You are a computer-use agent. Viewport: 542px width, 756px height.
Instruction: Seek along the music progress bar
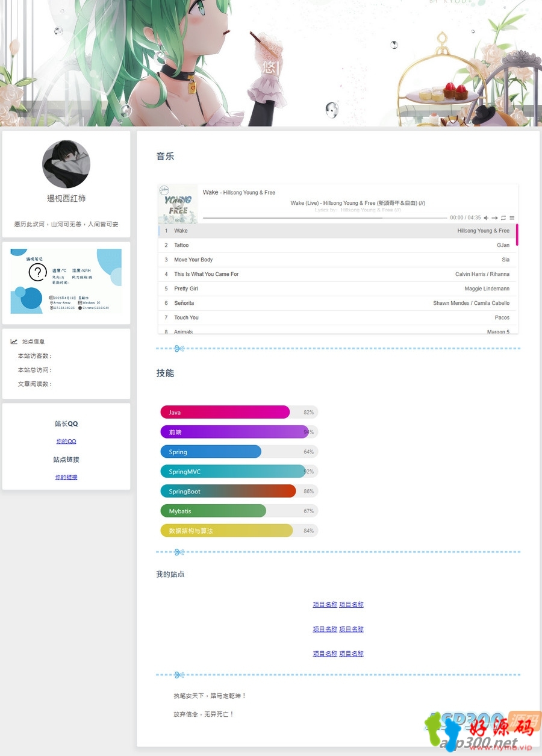(325, 217)
